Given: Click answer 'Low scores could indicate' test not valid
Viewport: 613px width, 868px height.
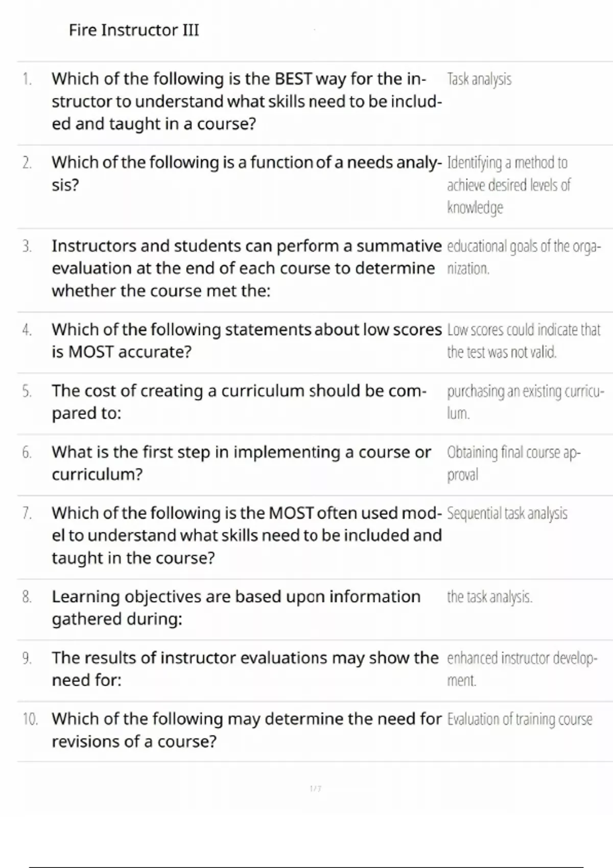Looking at the screenshot, I should pos(524,341).
